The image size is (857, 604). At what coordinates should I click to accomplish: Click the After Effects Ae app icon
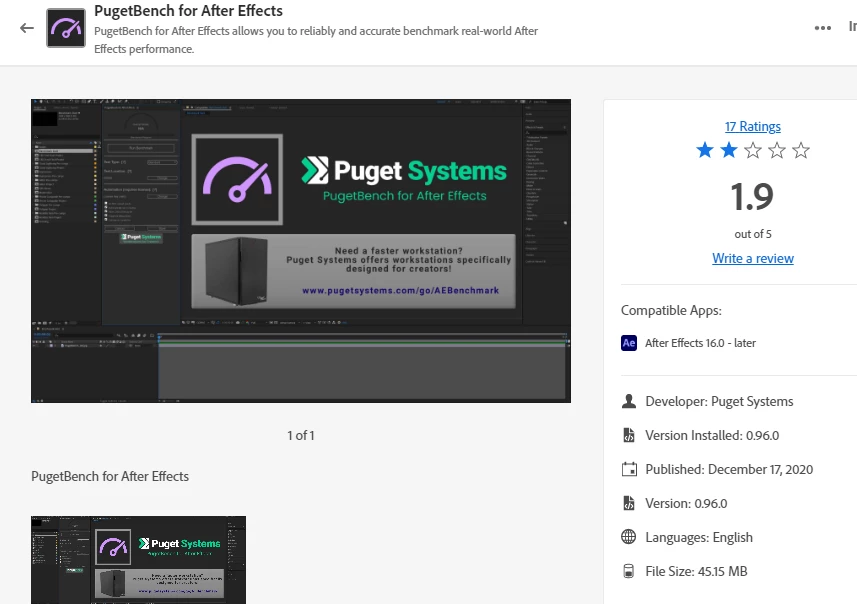(x=629, y=343)
